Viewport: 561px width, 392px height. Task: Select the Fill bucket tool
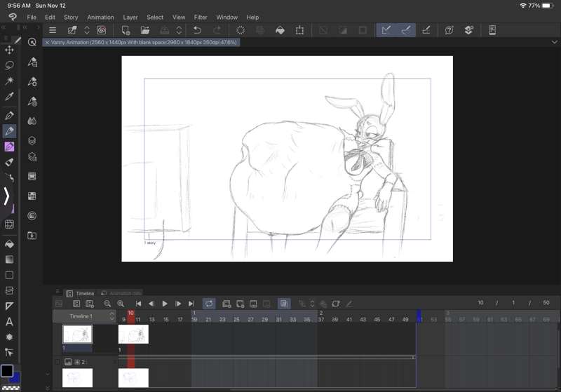tap(10, 244)
